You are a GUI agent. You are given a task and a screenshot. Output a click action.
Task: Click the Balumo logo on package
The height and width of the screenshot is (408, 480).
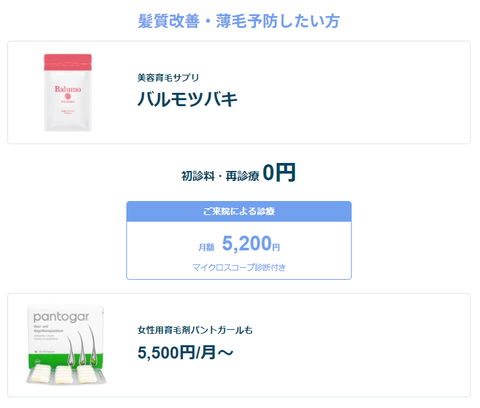click(68, 89)
